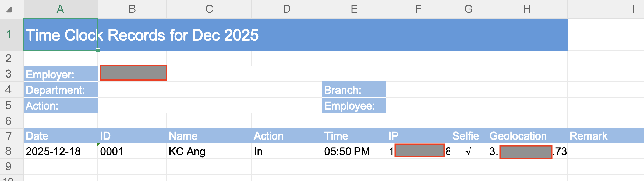
Task: Select column E header
Action: pyautogui.click(x=354, y=9)
